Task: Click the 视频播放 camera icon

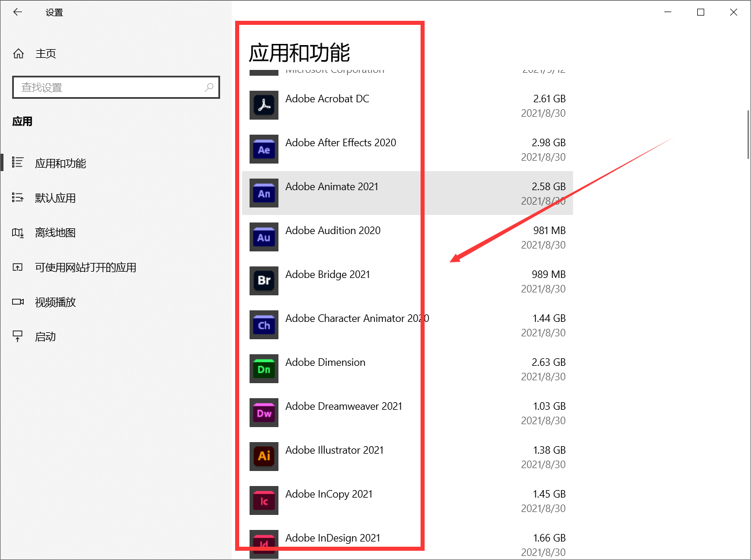Action: pos(18,302)
